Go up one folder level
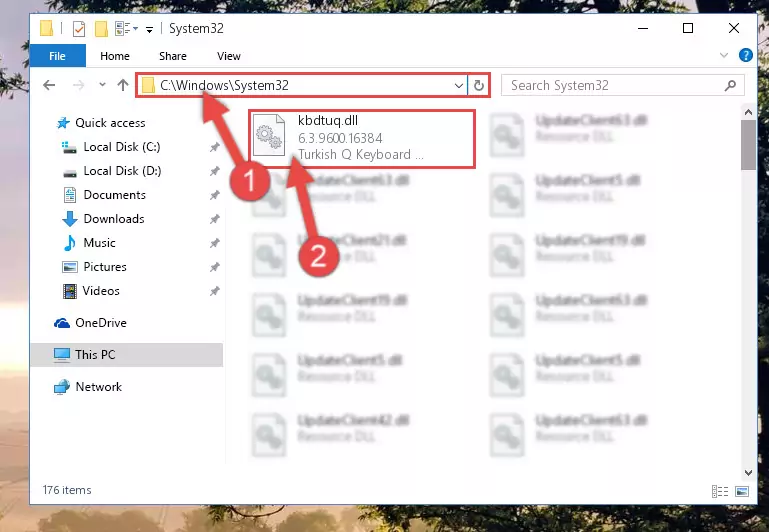This screenshot has width=769, height=532. tap(123, 85)
